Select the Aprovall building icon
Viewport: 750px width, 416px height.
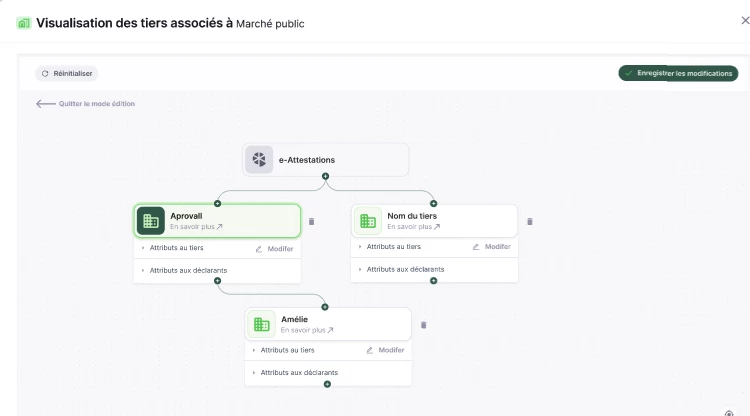[151, 221]
